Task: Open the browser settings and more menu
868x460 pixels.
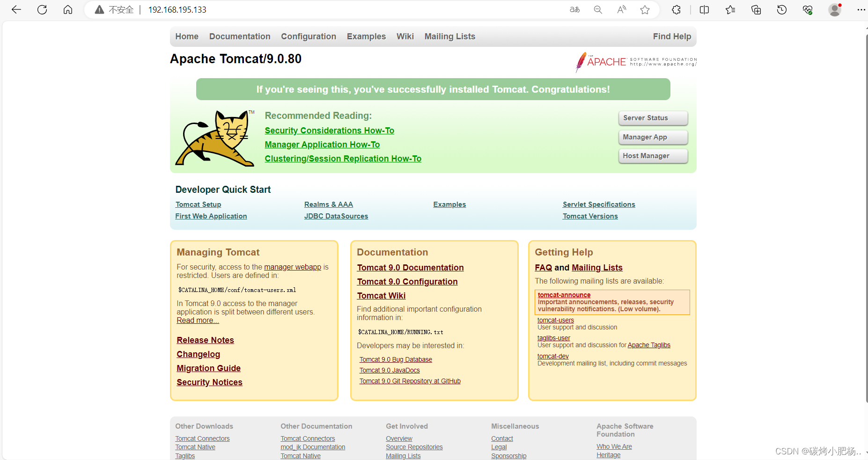Action: point(861,10)
